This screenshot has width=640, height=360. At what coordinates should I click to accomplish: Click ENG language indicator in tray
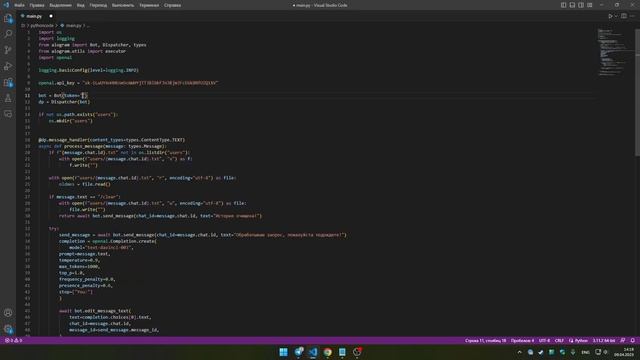[585, 352]
